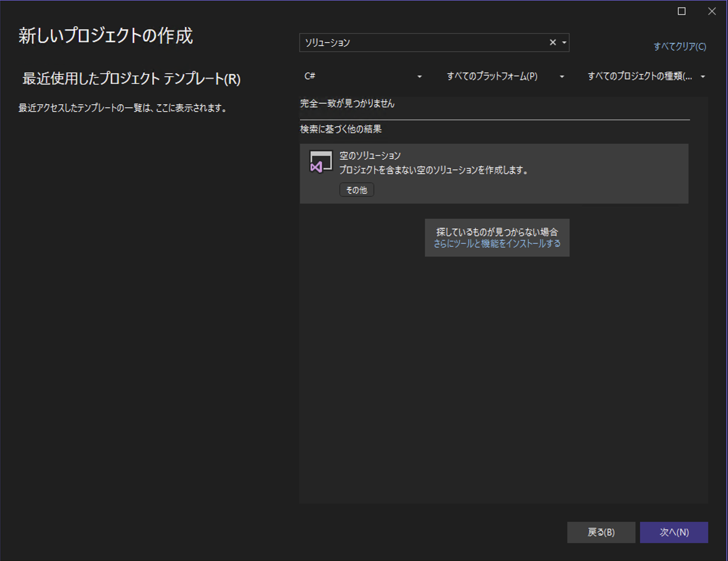728x561 pixels.
Task: Click the 最近使用したプロジェクト テンプレート(R) heading
Action: pyautogui.click(x=131, y=80)
